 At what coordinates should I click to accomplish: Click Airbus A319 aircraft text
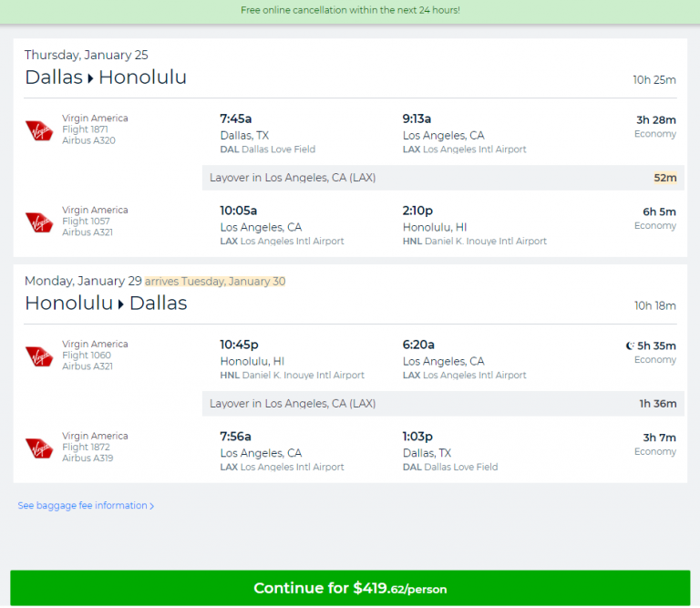tap(87, 458)
